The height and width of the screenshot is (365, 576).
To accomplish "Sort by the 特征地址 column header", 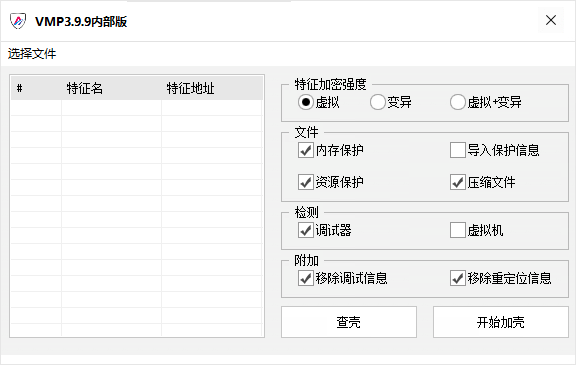I will tap(212, 88).
